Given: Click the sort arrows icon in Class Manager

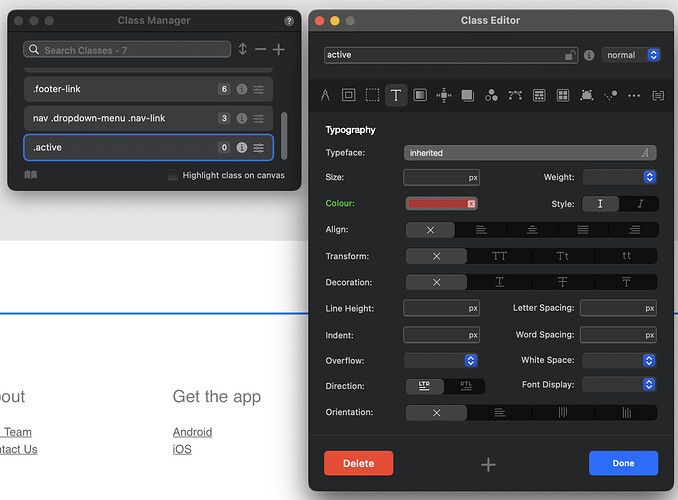Looking at the screenshot, I should tap(243, 49).
